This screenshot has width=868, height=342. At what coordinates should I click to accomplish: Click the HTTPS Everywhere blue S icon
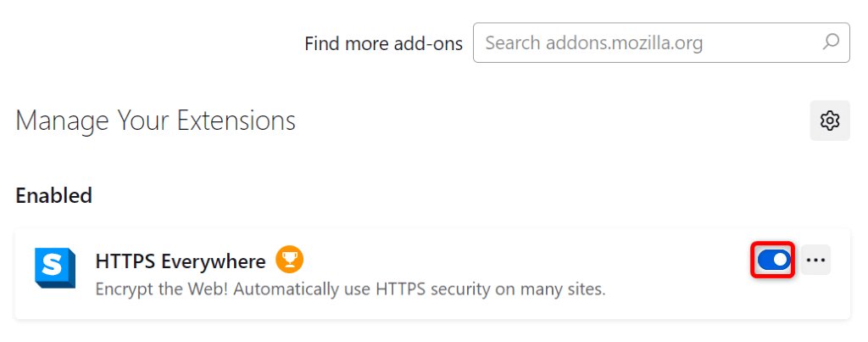(x=55, y=268)
